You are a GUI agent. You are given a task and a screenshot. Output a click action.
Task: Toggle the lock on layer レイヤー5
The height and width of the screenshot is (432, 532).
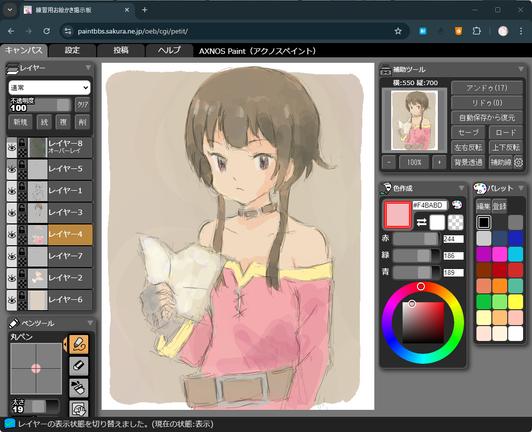[x=22, y=165]
